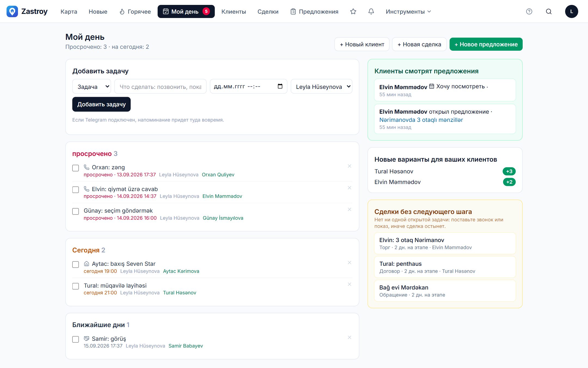Image resolution: width=588 pixels, height=368 pixels.
Task: Open the 'Задача' task type dropdown
Action: [91, 86]
